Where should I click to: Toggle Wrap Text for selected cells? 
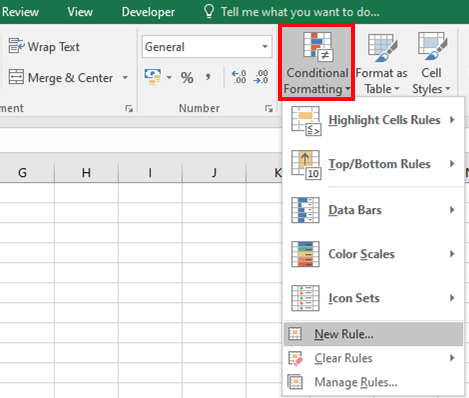tap(44, 47)
